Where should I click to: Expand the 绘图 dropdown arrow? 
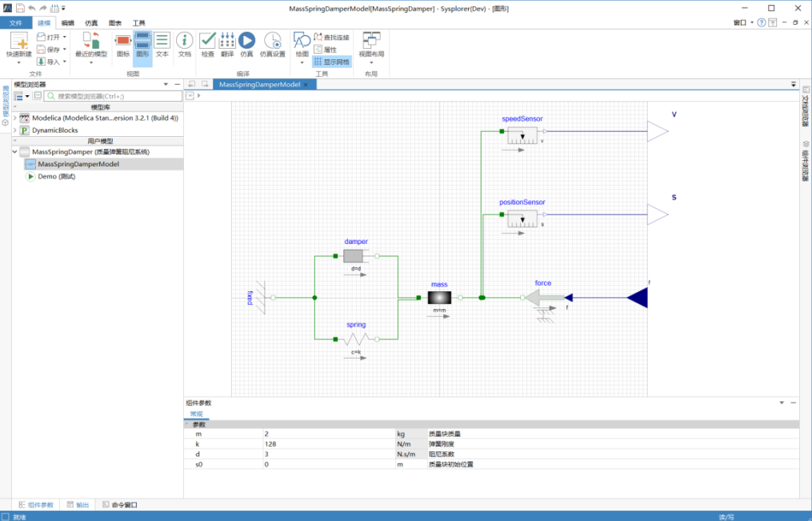tap(302, 62)
